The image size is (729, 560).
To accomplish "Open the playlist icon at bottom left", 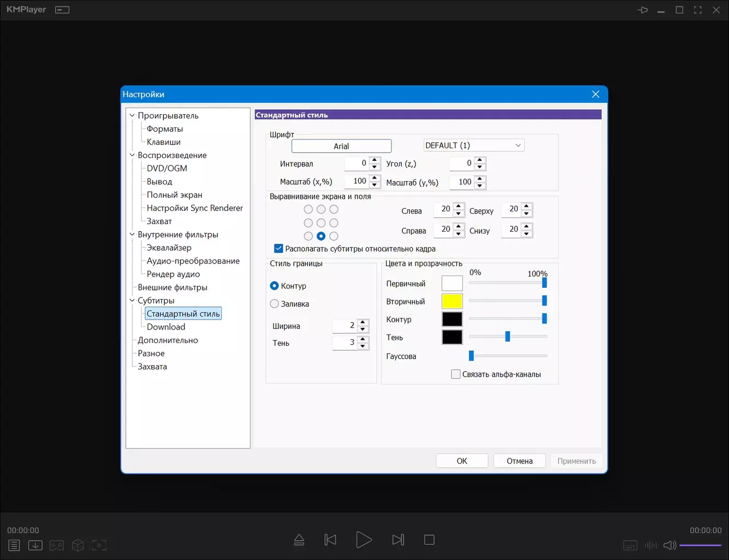I will tap(14, 545).
